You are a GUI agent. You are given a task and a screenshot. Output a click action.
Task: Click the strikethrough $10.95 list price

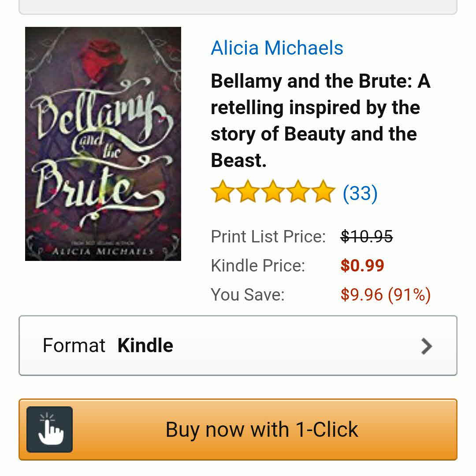(366, 237)
